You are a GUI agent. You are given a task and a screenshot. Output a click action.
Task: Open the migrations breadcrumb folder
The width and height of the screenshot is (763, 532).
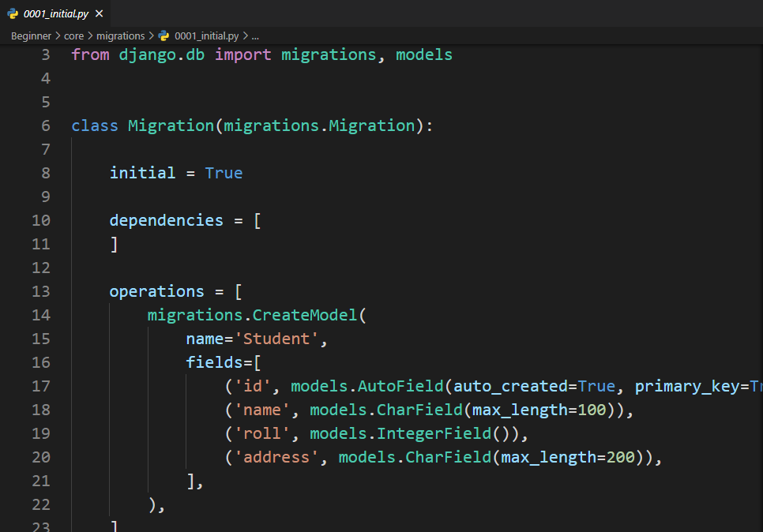pos(121,36)
